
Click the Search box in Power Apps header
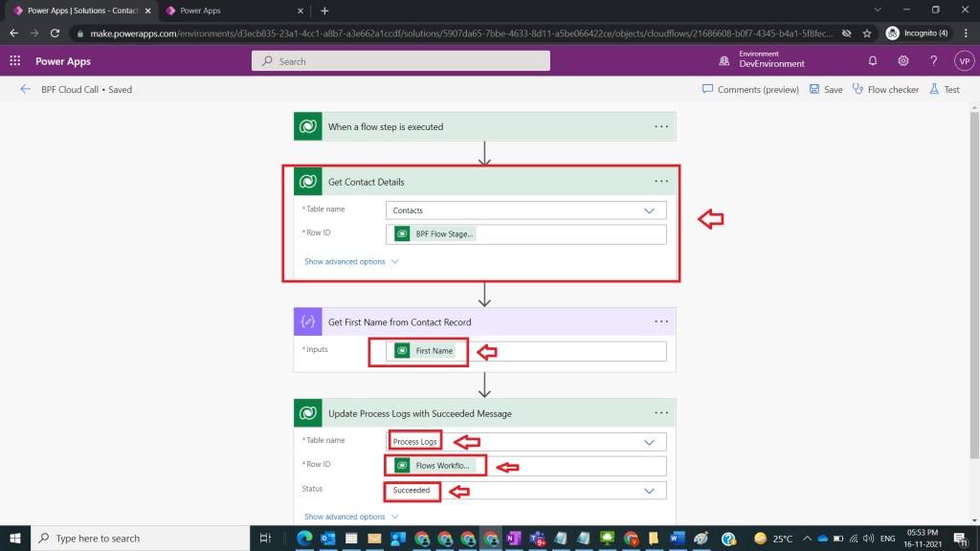point(401,61)
